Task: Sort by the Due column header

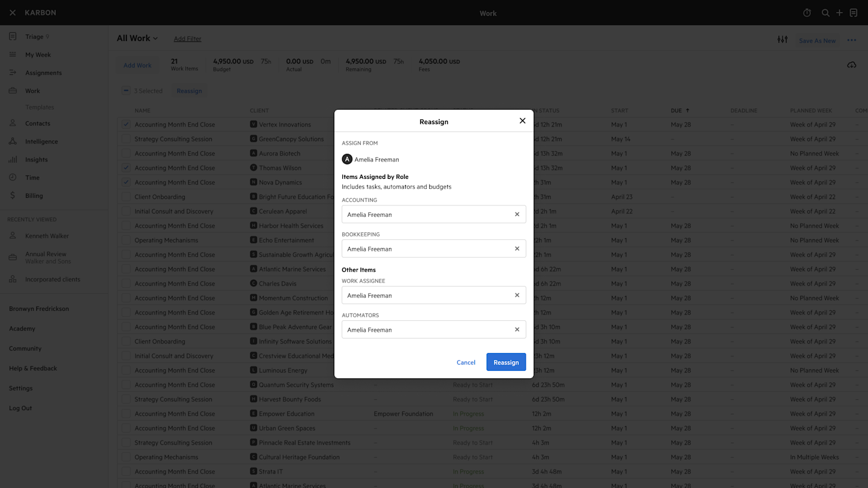Action: point(680,110)
